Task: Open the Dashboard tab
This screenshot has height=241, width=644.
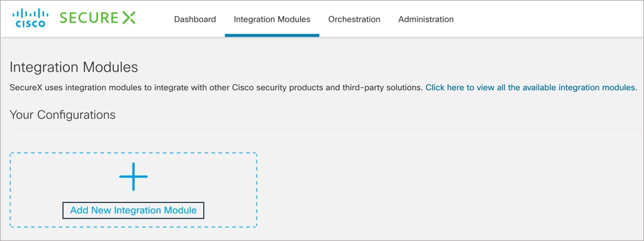Action: pyautogui.click(x=195, y=20)
